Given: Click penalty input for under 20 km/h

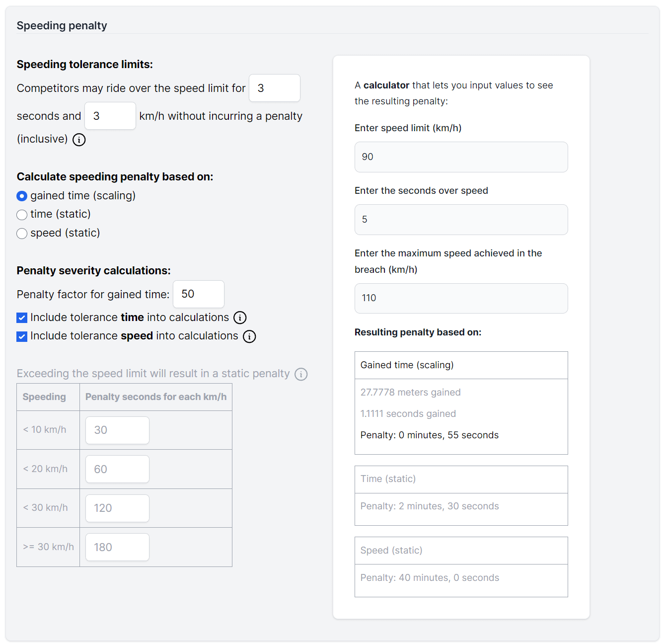Looking at the screenshot, I should pos(117,469).
